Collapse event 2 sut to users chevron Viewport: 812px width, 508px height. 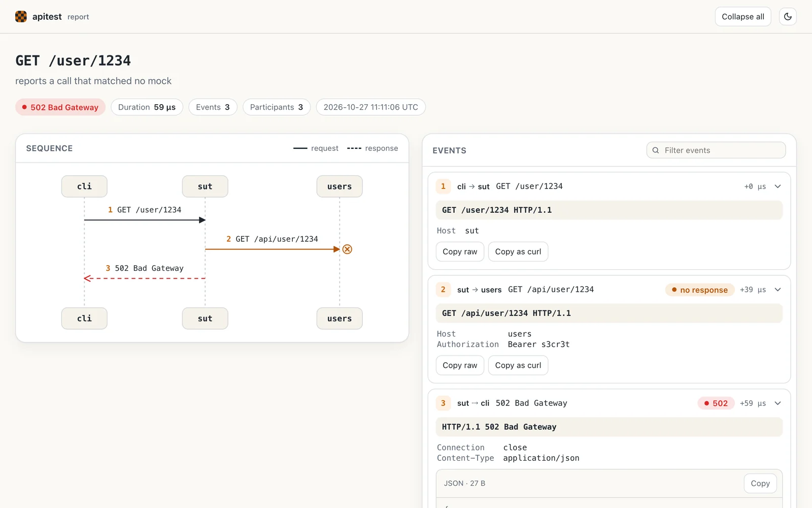coord(777,290)
